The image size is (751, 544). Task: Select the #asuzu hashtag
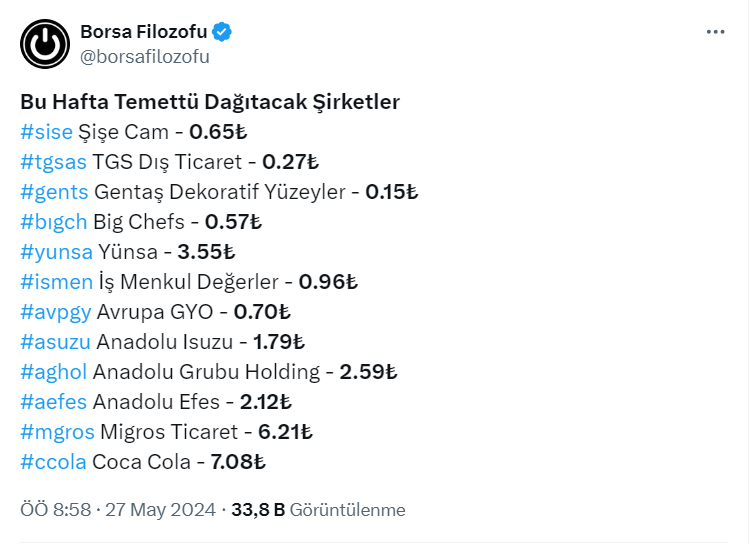[56, 342]
